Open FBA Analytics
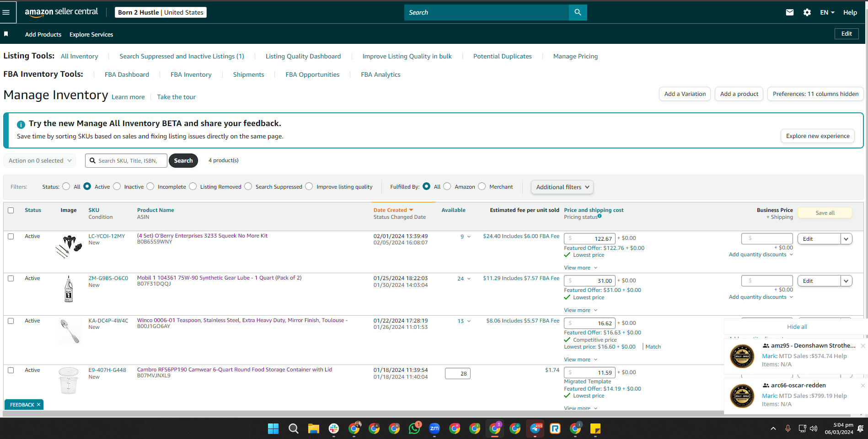868x439 pixels. pos(380,74)
